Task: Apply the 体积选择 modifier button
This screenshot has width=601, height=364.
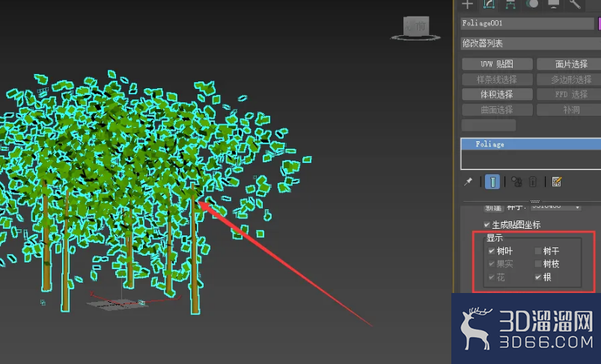Action: pyautogui.click(x=497, y=94)
